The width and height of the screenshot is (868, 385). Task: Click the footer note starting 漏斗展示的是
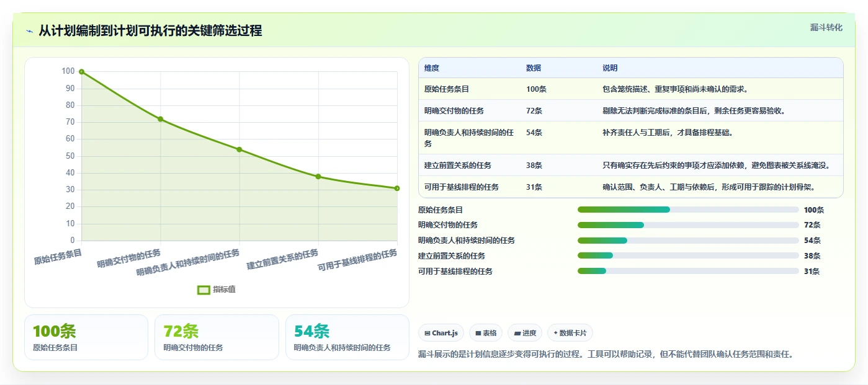click(x=606, y=355)
